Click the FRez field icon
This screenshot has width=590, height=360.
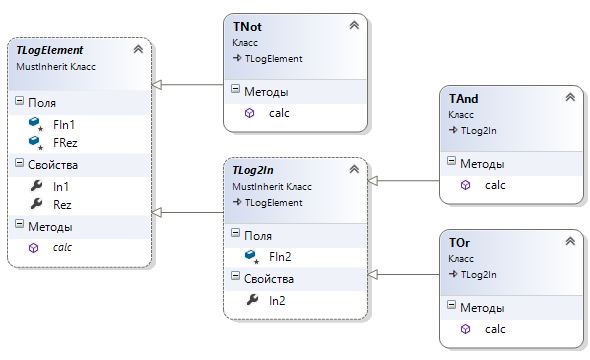pos(35,142)
